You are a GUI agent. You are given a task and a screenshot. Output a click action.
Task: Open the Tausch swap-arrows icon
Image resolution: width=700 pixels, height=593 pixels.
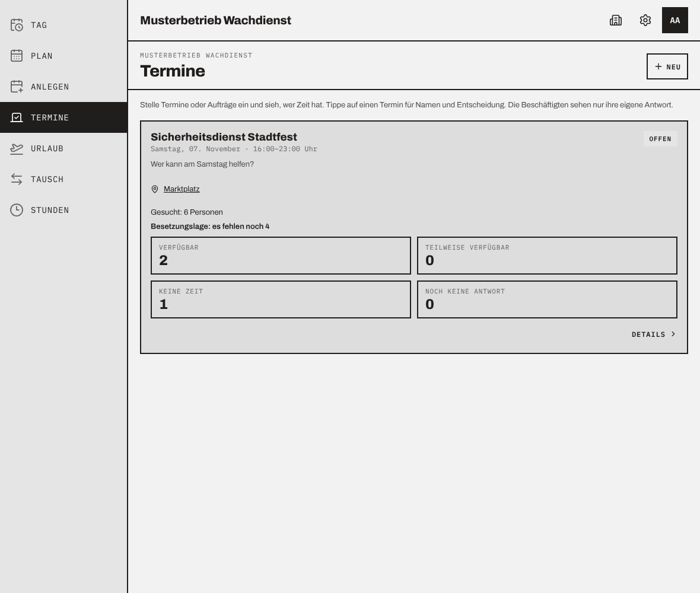tap(17, 179)
